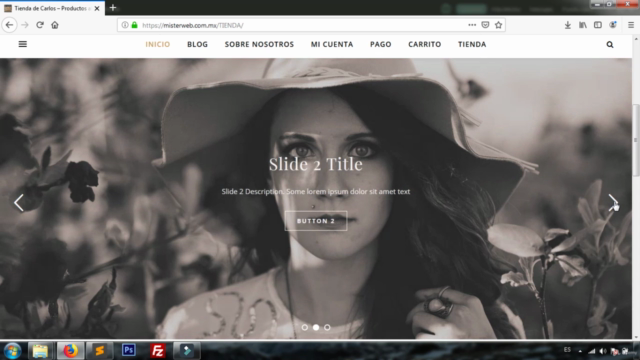Open the BLOG menu item
The width and height of the screenshot is (640, 360).
click(198, 44)
